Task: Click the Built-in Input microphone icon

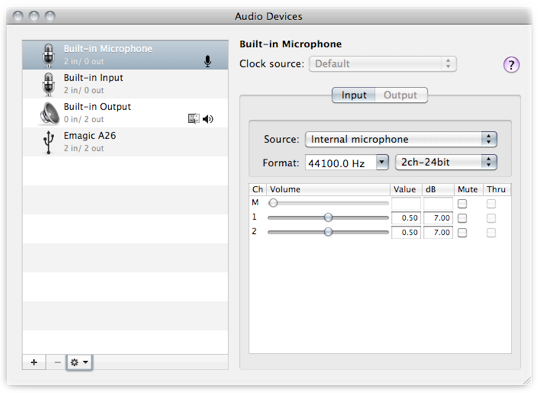Action: pos(49,84)
